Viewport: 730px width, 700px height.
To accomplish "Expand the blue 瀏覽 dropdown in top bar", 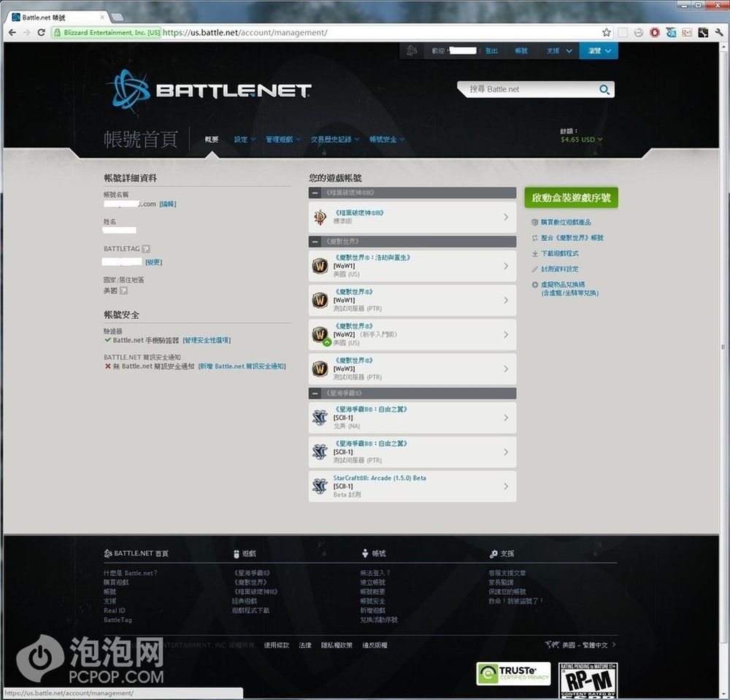I will coord(599,51).
